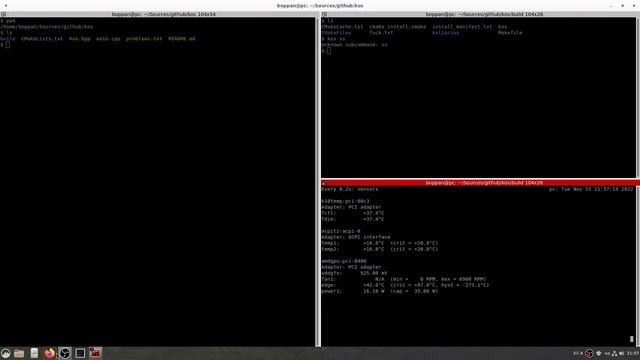The height and width of the screenshot is (360, 640).
Task: Open the applications menu launcher in taskbar
Action: pos(5,353)
